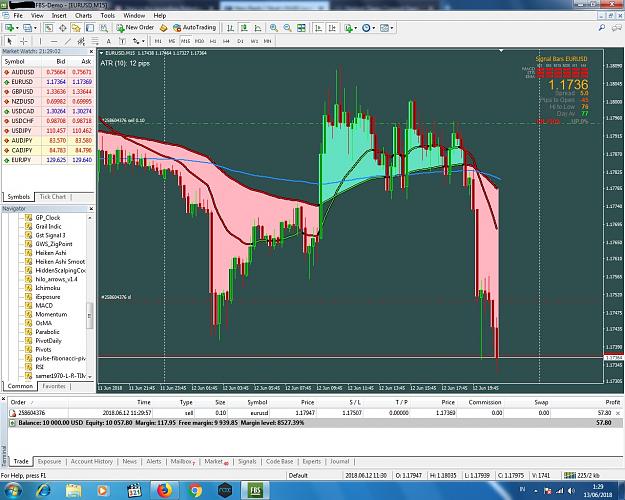This screenshot has height=500, width=625.
Task: Open the Profiles dropdown arrow
Action: coord(35,28)
